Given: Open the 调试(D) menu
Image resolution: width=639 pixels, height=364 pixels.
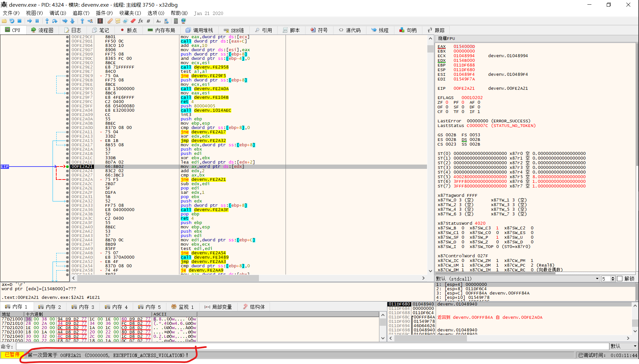Looking at the screenshot, I should tap(58, 13).
